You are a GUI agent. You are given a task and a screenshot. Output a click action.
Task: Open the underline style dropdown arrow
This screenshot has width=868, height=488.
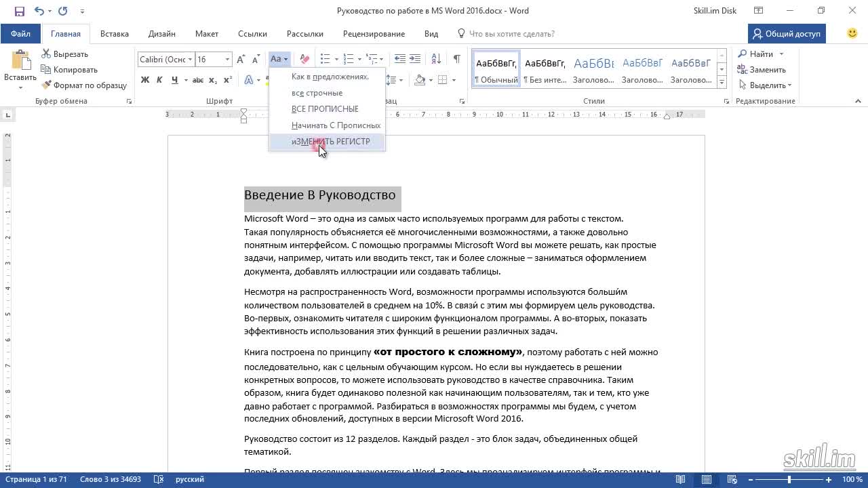[184, 80]
